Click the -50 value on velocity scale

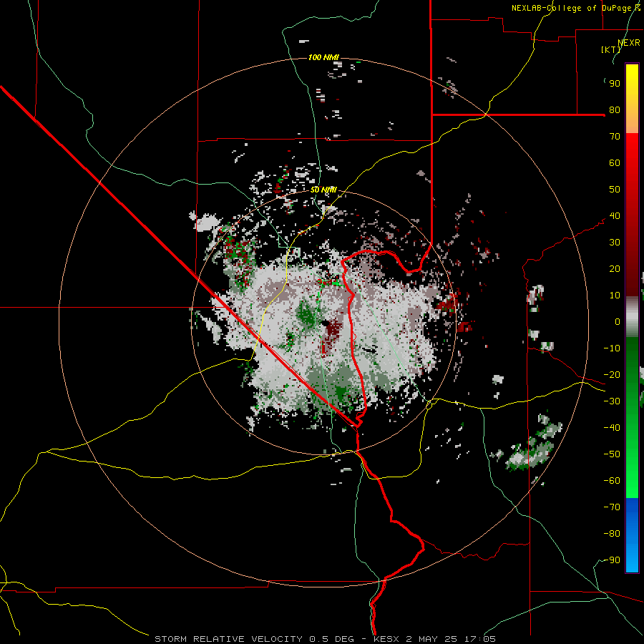pyautogui.click(x=612, y=454)
